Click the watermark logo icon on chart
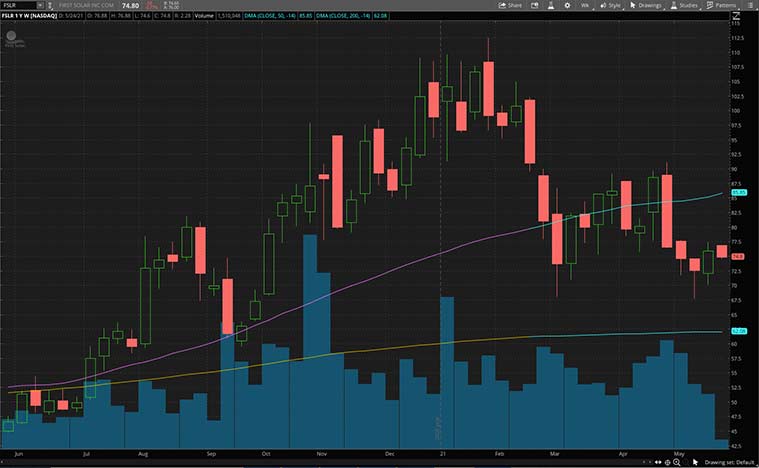The width and height of the screenshot is (759, 468). (12, 35)
